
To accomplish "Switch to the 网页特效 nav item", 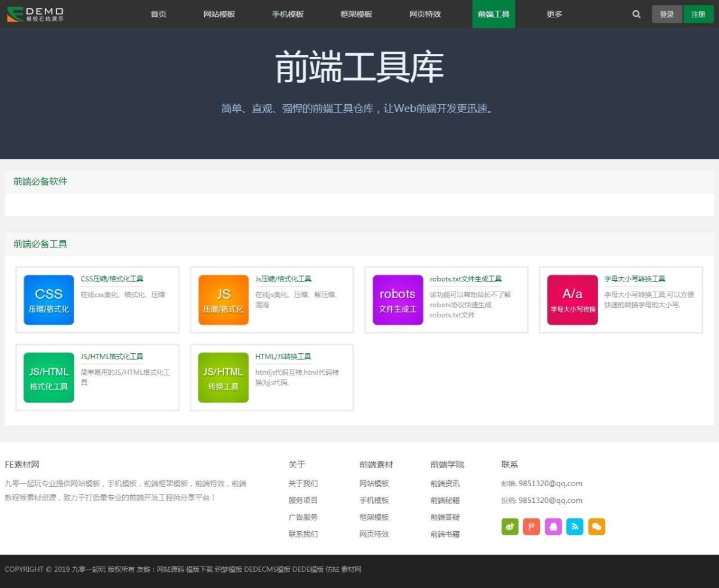I will (x=425, y=14).
